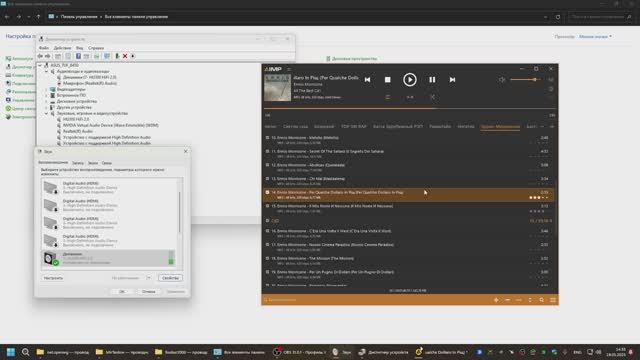This screenshot has width=640, height=360.
Task: Click the AIMP playlist sort icon
Action: click(x=530, y=300)
